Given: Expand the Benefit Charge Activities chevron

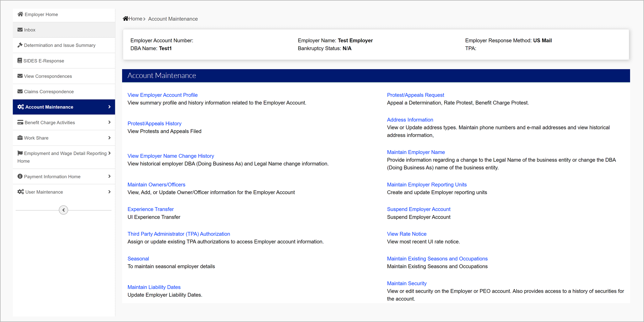Looking at the screenshot, I should (x=109, y=122).
